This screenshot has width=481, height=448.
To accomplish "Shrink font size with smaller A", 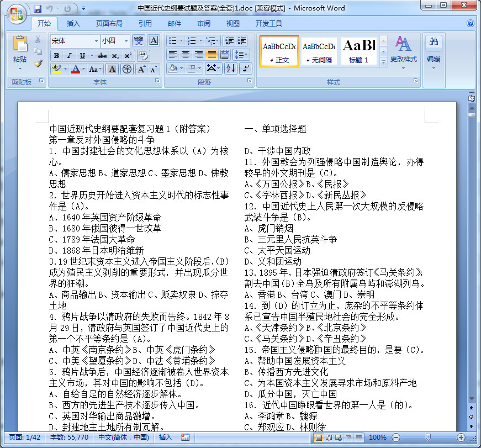I will tap(154, 69).
